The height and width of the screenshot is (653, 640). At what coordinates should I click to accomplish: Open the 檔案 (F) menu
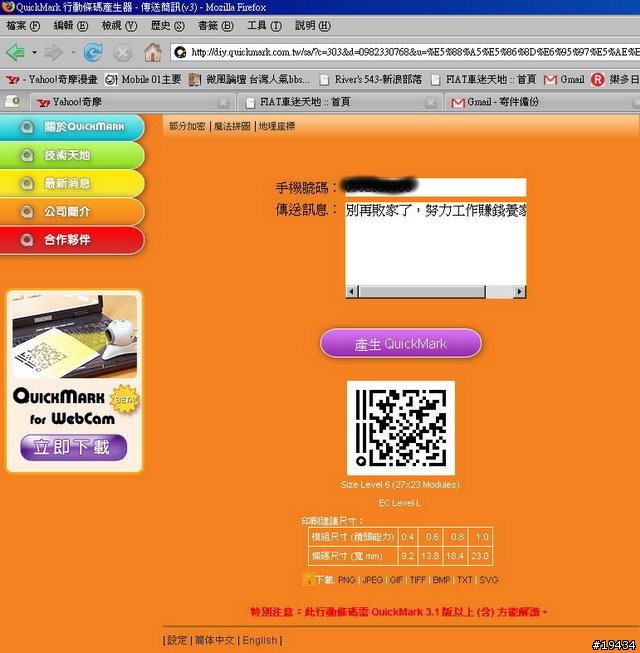coord(23,26)
